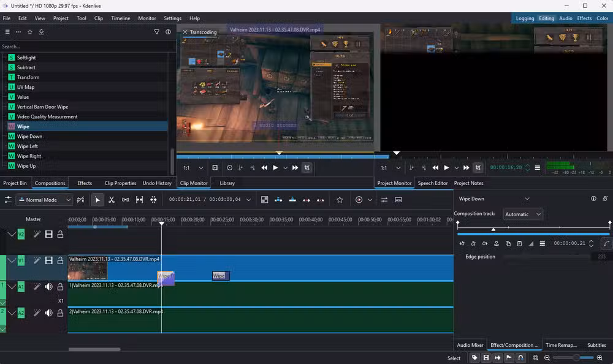Open the Wipe Down composition type dropdown
This screenshot has height=364, width=613.
493,199
